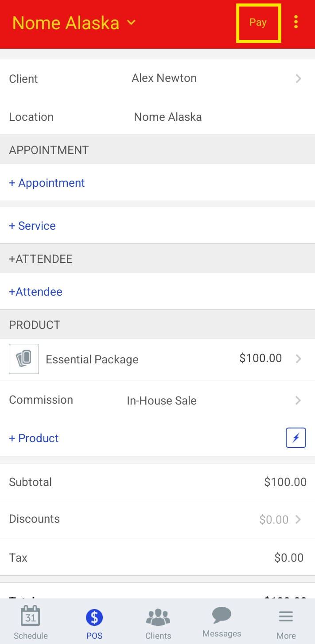The width and height of the screenshot is (315, 644).
Task: Open the Messages speech bubble icon
Action: point(222,615)
